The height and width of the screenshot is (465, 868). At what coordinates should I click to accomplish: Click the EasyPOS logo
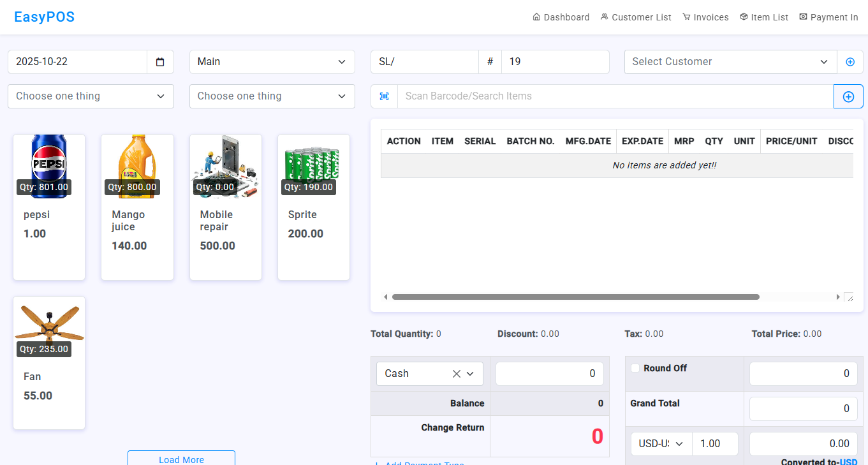[45, 17]
